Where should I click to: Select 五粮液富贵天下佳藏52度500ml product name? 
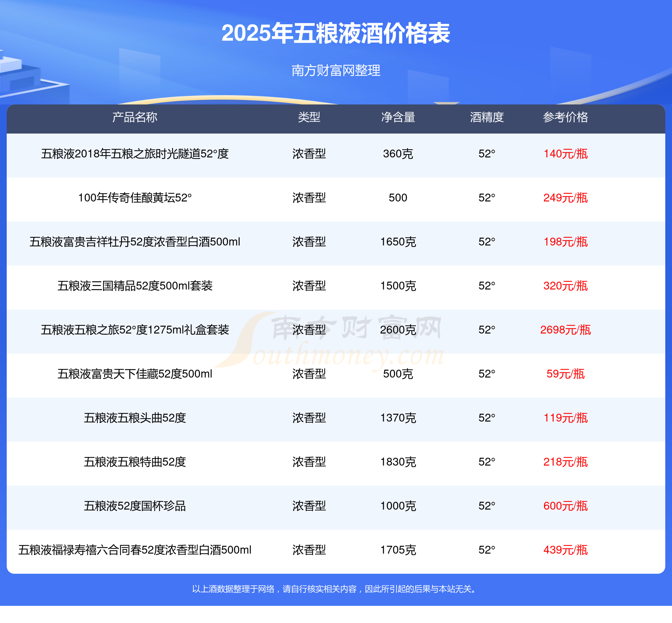(135, 374)
